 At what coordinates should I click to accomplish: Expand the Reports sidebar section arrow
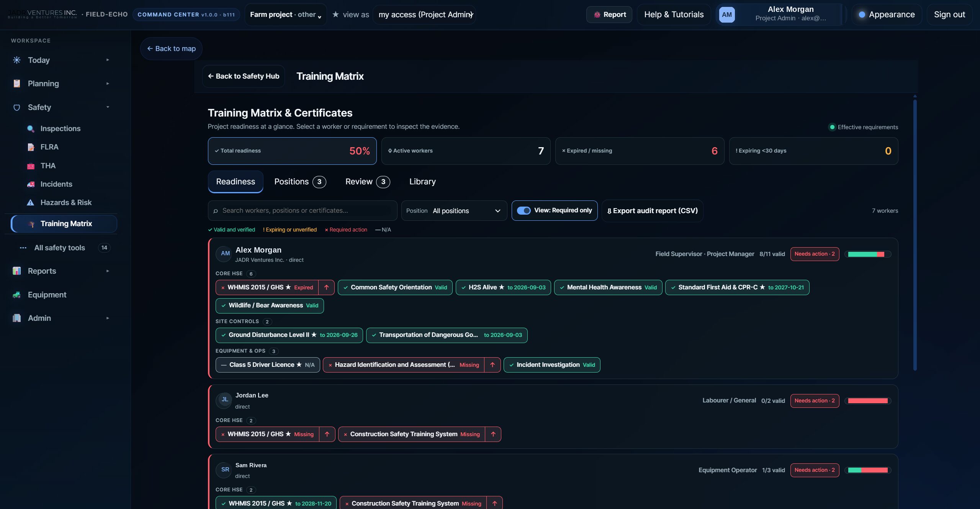point(108,271)
